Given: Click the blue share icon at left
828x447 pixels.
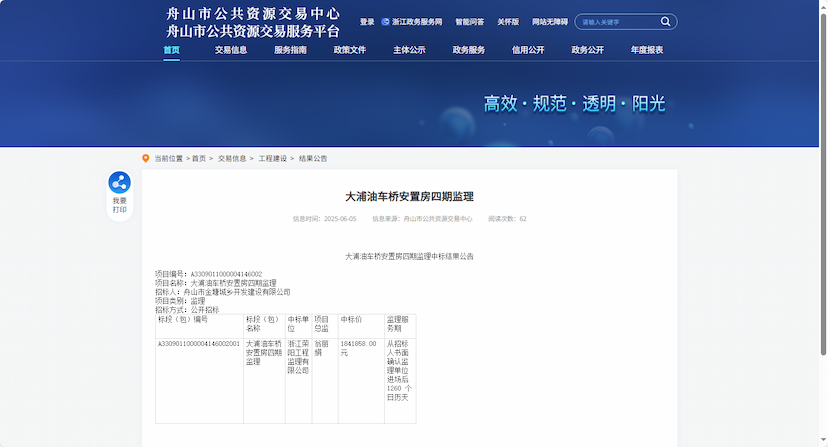Looking at the screenshot, I should [x=119, y=182].
